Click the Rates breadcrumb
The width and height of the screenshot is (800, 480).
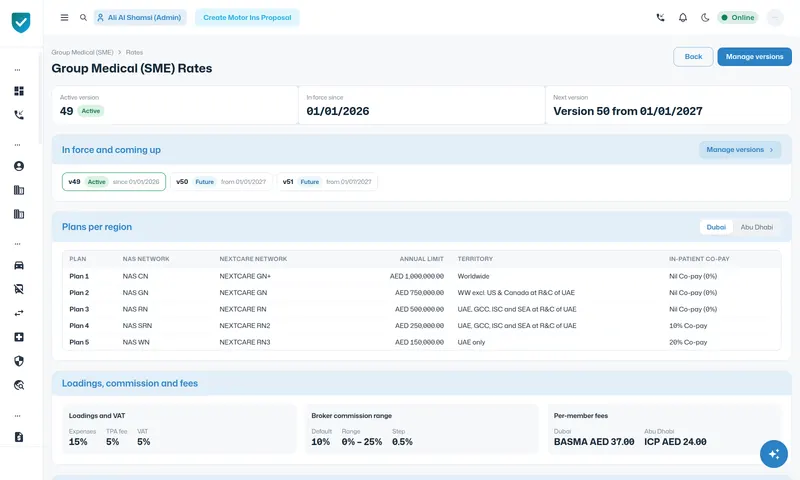[x=134, y=53]
